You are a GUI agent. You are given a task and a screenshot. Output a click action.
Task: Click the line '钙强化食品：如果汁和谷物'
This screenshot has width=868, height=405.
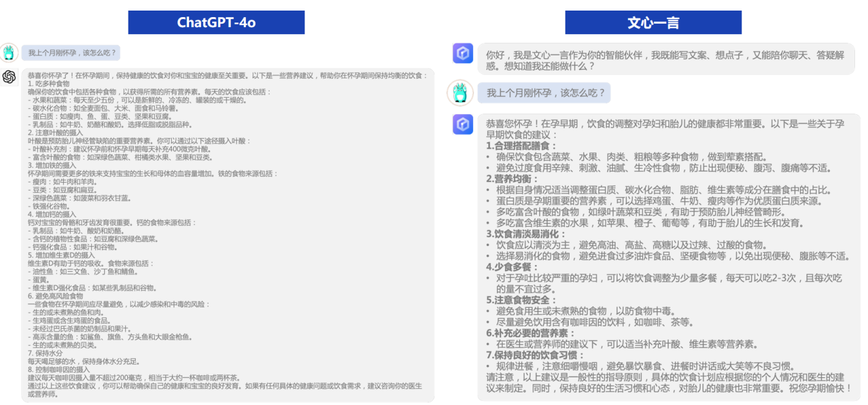click(x=74, y=247)
